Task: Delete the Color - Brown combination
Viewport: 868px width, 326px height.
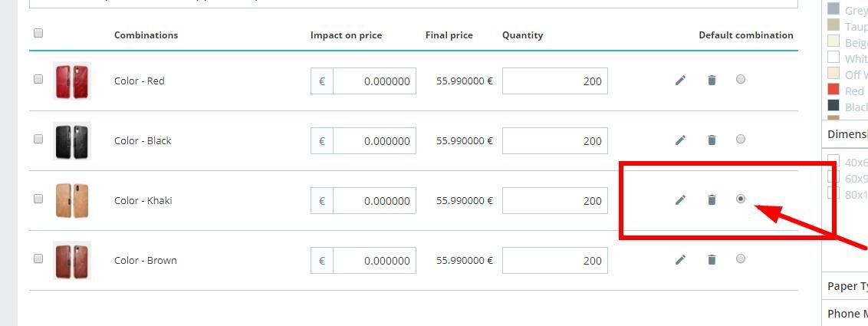Action: [712, 259]
